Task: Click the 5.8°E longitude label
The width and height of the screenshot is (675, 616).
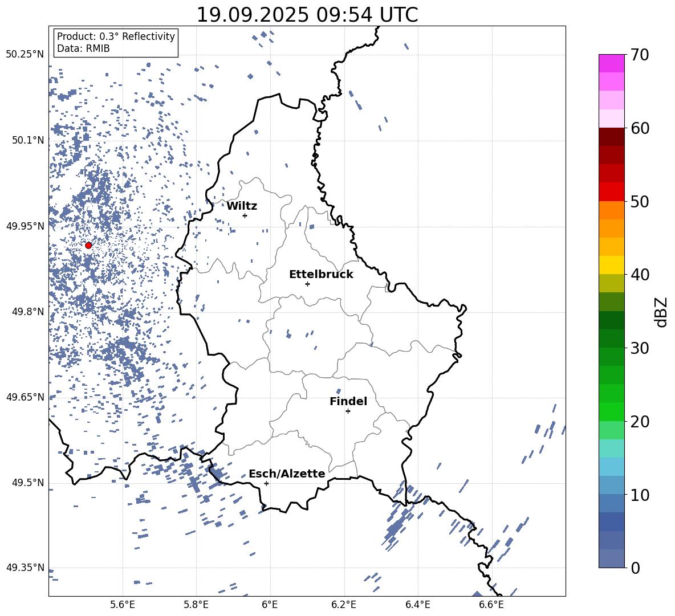Action: click(196, 605)
